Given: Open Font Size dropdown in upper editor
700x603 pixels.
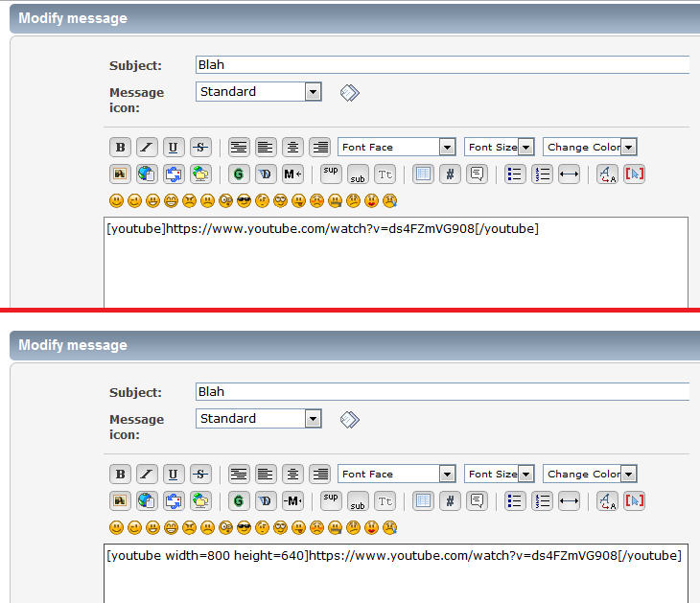Looking at the screenshot, I should tap(499, 147).
